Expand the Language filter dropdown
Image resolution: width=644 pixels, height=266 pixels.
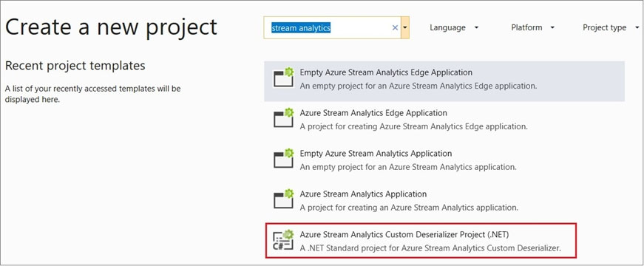tap(454, 27)
